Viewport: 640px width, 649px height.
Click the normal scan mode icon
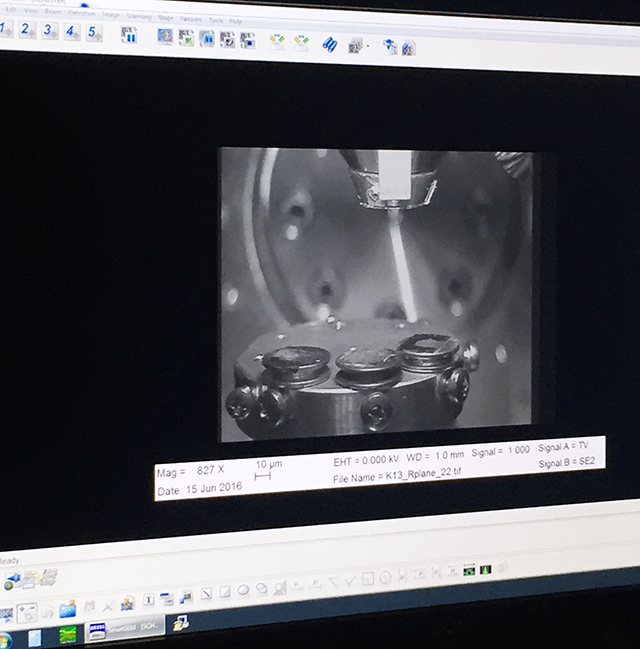point(165,36)
